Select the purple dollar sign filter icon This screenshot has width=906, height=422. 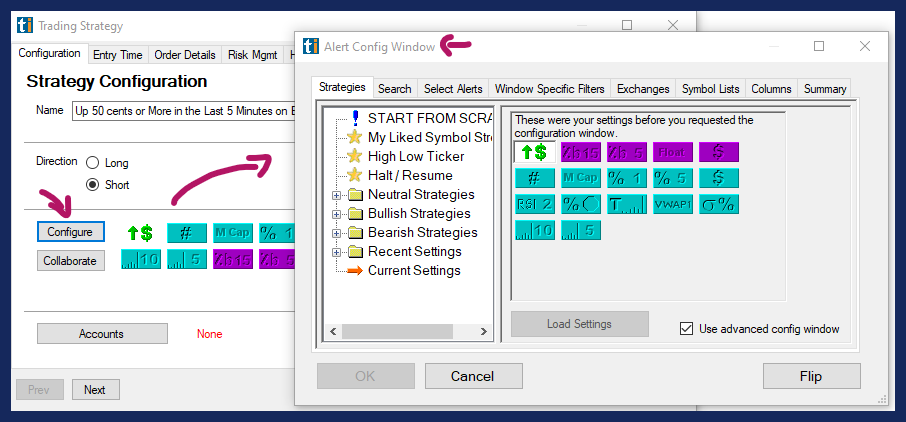click(x=718, y=152)
